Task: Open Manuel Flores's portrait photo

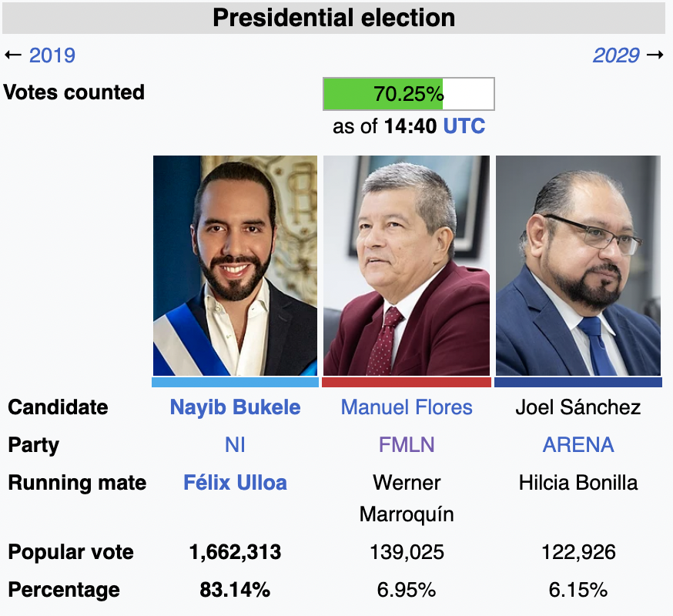Action: tap(406, 266)
